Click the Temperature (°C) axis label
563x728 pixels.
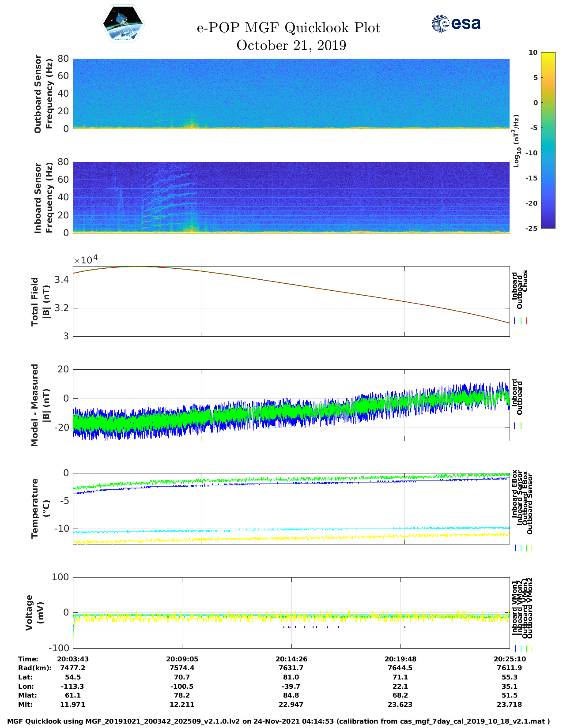click(40, 508)
